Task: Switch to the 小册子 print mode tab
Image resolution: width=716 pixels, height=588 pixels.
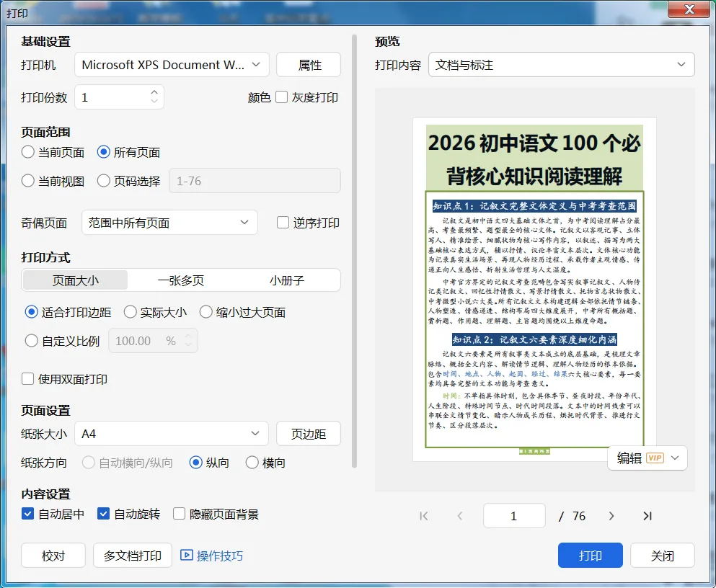Action: tap(287, 280)
